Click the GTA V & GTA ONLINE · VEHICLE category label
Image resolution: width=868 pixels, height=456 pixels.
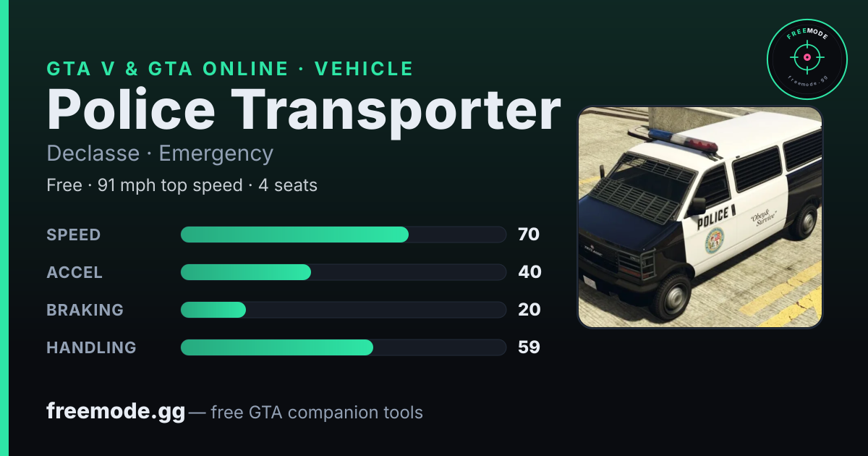click(230, 69)
